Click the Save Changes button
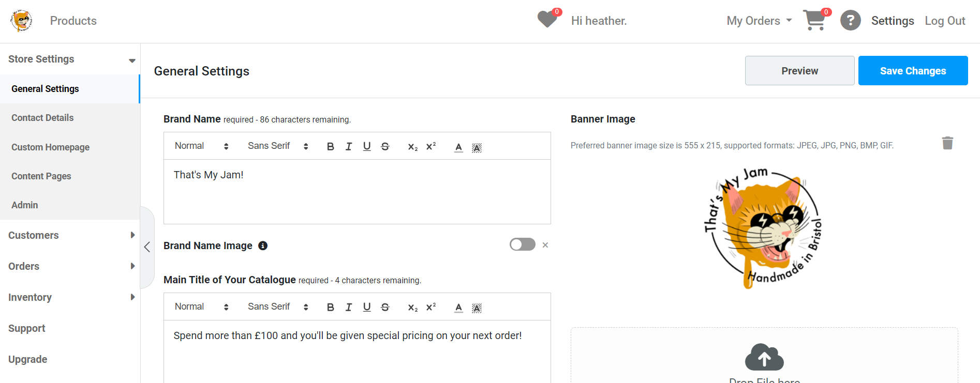Image resolution: width=980 pixels, height=383 pixels. pyautogui.click(x=913, y=71)
